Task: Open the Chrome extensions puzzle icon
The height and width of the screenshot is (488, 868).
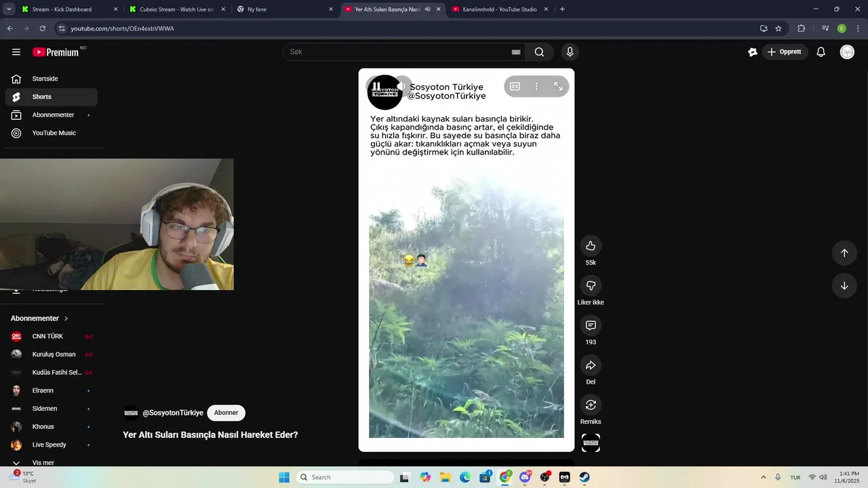Action: coord(802,28)
